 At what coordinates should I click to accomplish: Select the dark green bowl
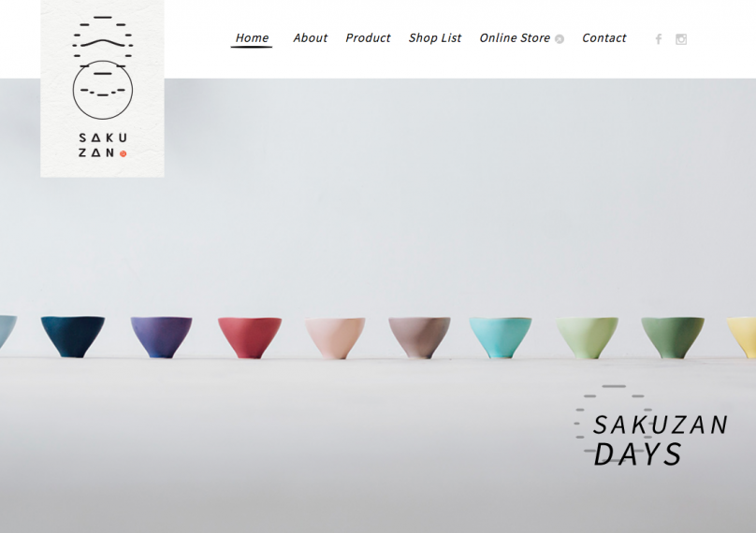click(x=673, y=338)
